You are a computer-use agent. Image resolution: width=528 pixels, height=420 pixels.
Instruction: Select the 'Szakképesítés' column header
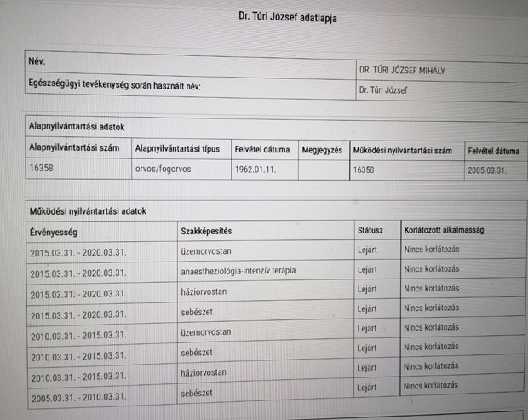pyautogui.click(x=206, y=231)
